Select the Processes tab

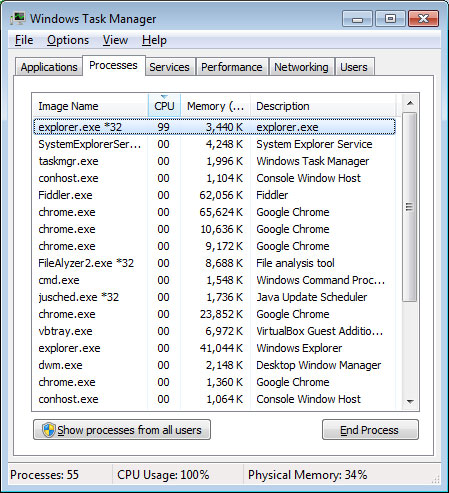tap(113, 65)
